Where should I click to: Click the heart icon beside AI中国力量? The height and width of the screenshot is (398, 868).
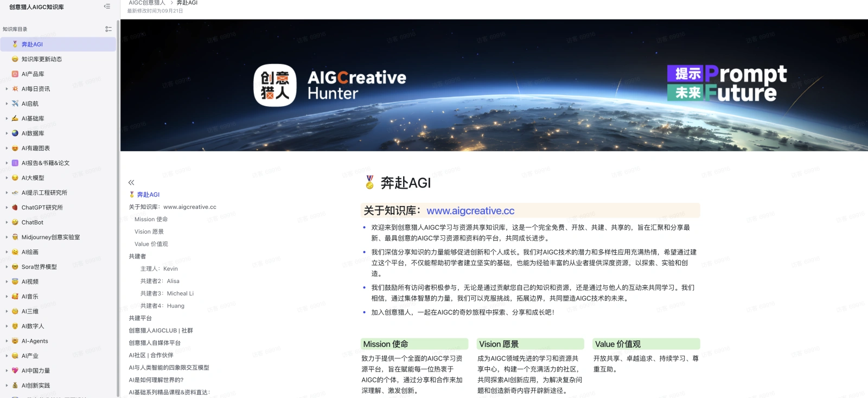(x=15, y=371)
